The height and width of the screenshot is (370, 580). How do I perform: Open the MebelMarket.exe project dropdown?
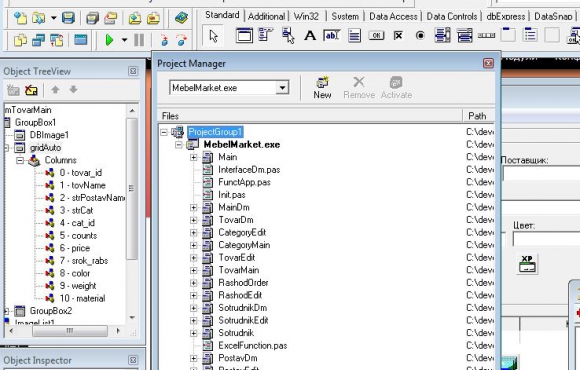[282, 88]
